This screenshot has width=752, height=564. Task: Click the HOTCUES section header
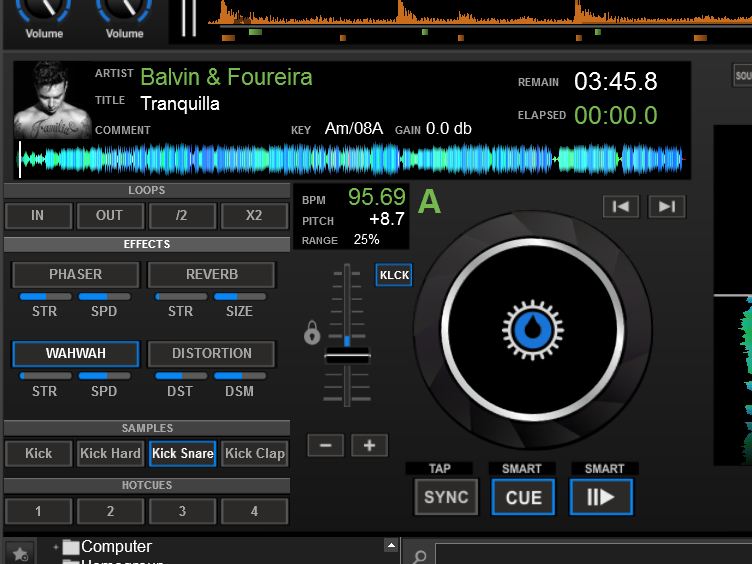[x=147, y=485]
